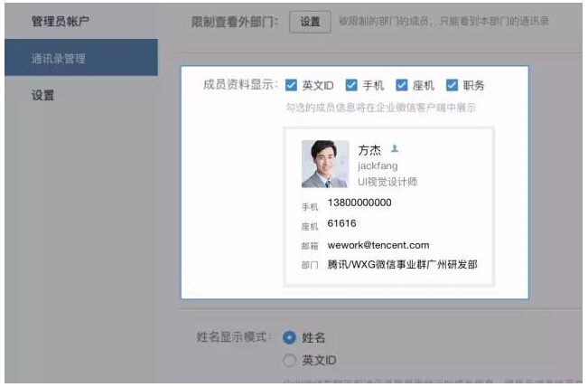
Task: Click the job title UI视觉设计师
Action: 387,182
